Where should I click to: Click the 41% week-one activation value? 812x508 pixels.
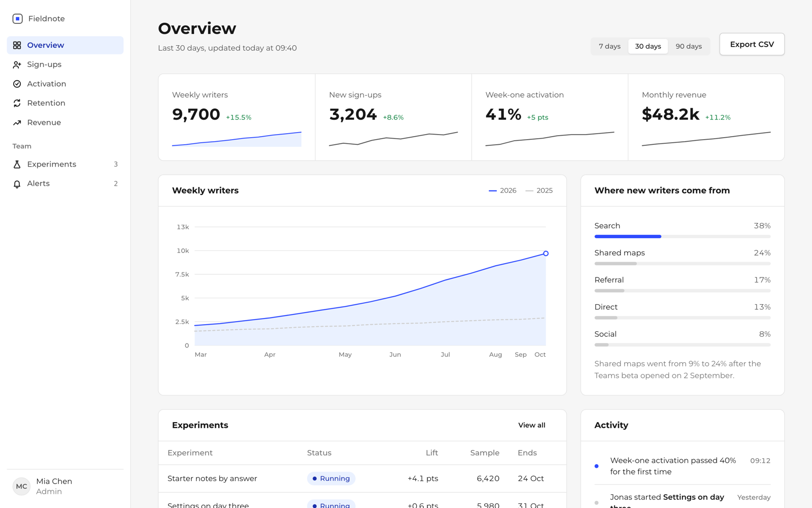[x=503, y=114]
